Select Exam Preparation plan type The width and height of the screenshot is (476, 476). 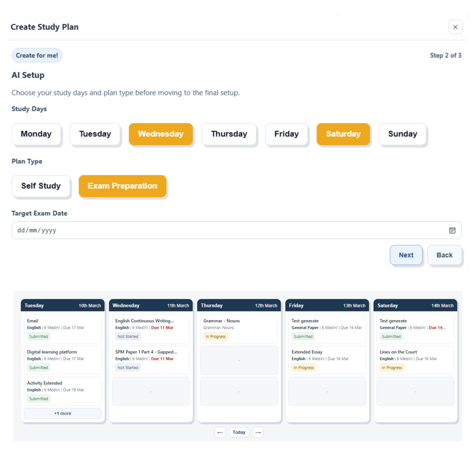(122, 186)
